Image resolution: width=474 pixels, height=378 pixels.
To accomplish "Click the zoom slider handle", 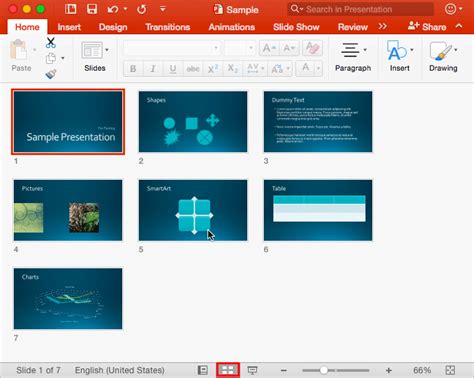I will click(x=323, y=370).
